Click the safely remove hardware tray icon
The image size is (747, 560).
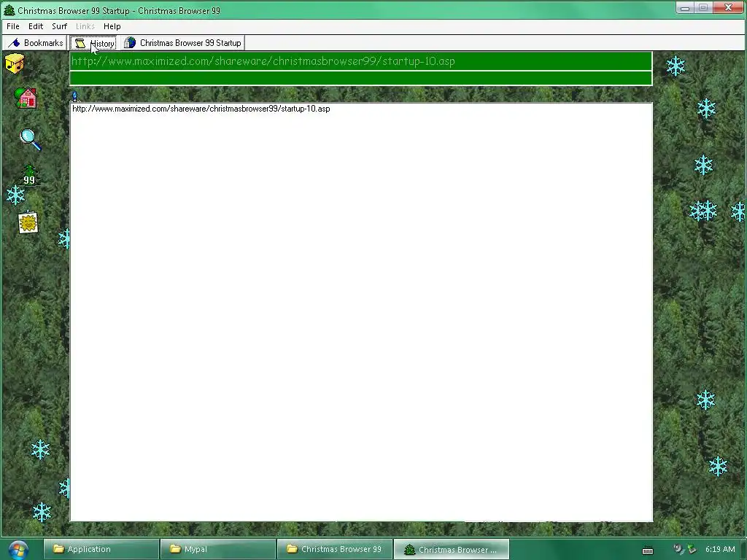click(692, 549)
